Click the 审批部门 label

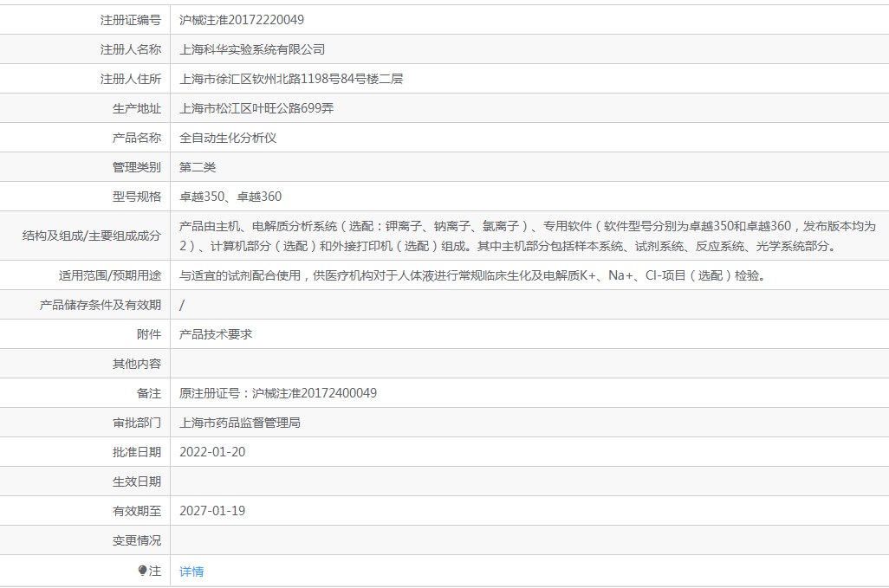tap(137, 423)
